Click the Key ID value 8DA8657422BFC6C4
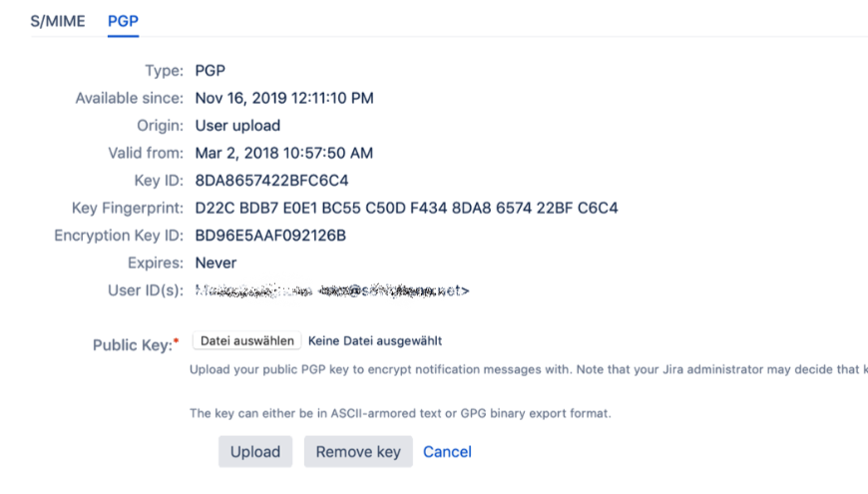 [271, 181]
